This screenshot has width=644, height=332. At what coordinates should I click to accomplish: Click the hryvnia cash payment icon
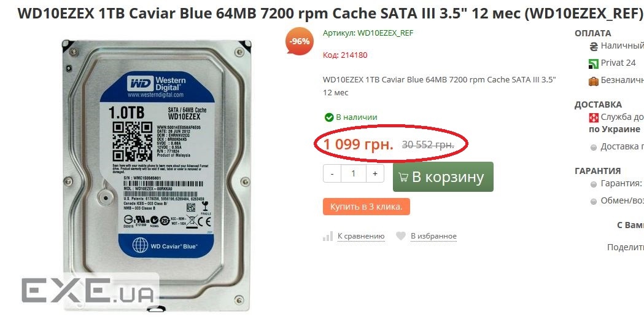point(594,47)
